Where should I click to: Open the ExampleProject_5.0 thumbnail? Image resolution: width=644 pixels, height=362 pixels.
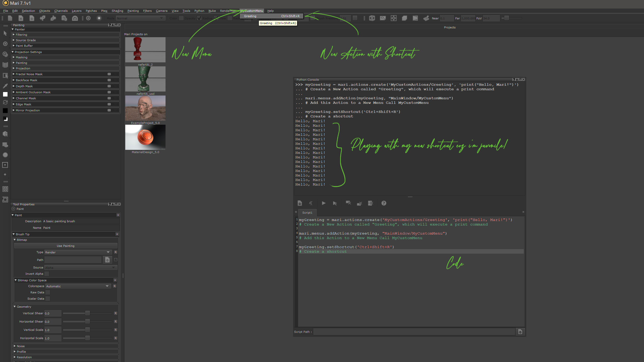145,108
